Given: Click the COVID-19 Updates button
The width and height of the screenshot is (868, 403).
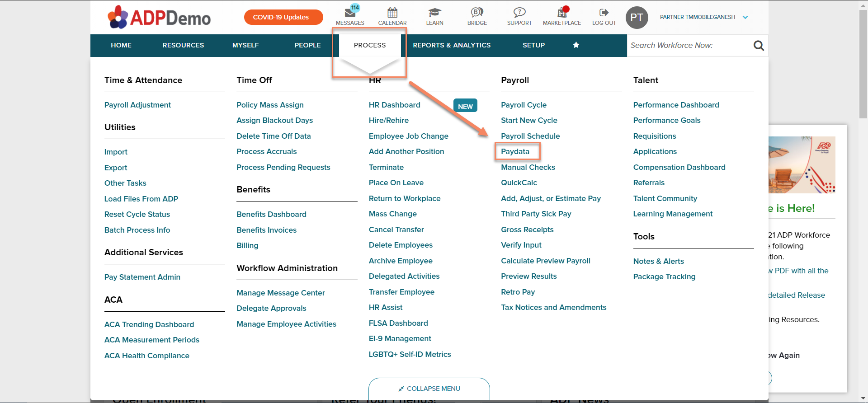Looking at the screenshot, I should (x=283, y=17).
